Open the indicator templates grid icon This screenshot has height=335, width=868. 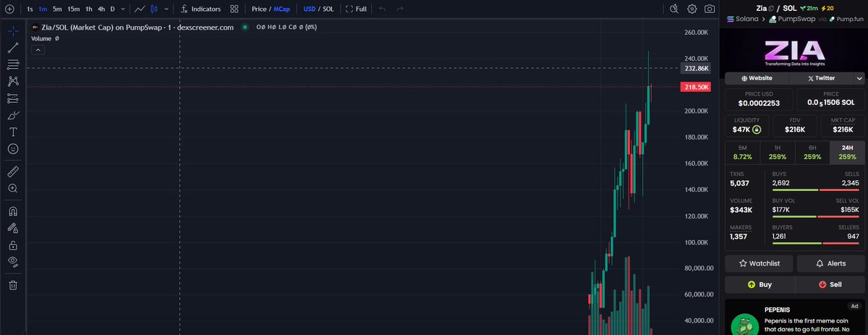pos(234,9)
